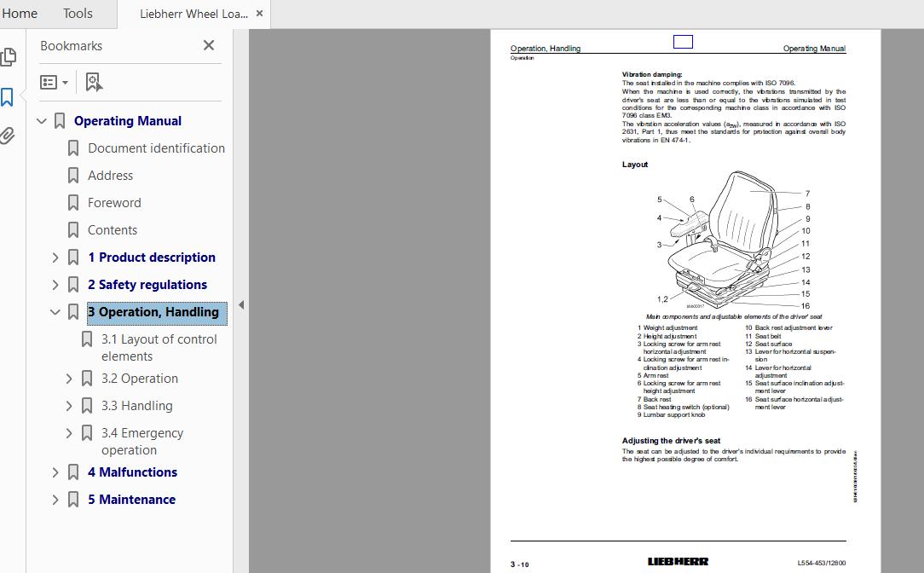Go to the Address bookmark
Viewport: 924px width, 573px height.
click(110, 175)
